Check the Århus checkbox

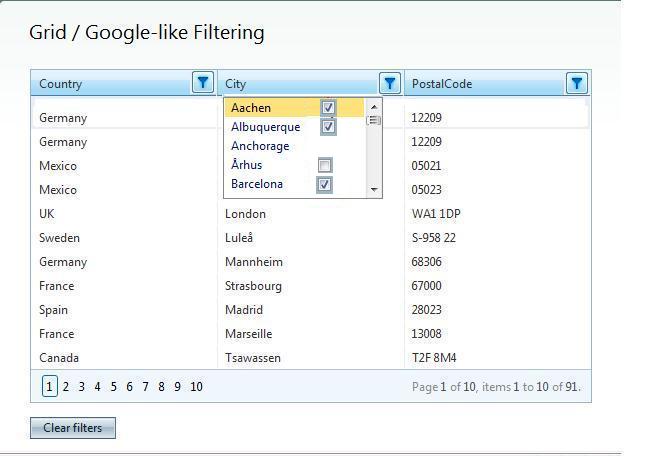coord(325,165)
